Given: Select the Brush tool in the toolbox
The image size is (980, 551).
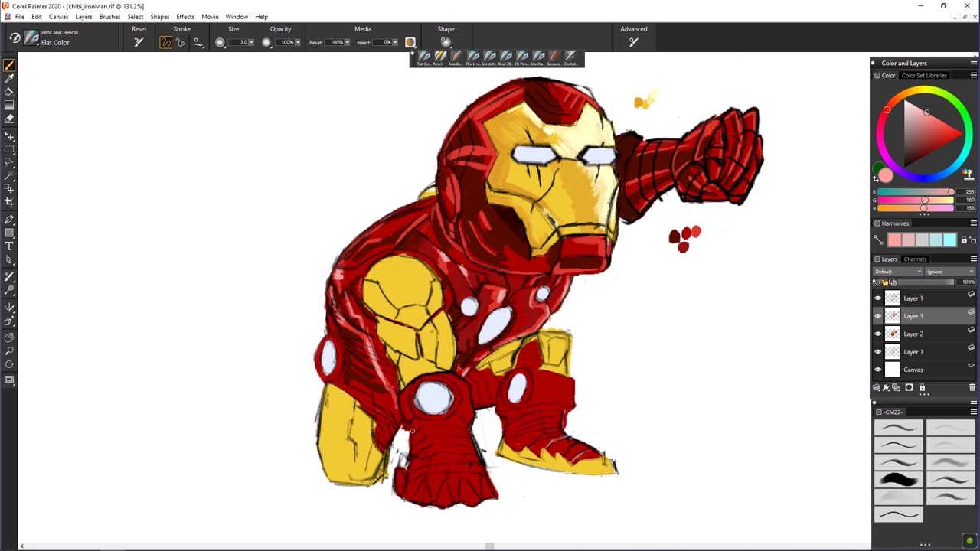Looking at the screenshot, I should (x=9, y=65).
